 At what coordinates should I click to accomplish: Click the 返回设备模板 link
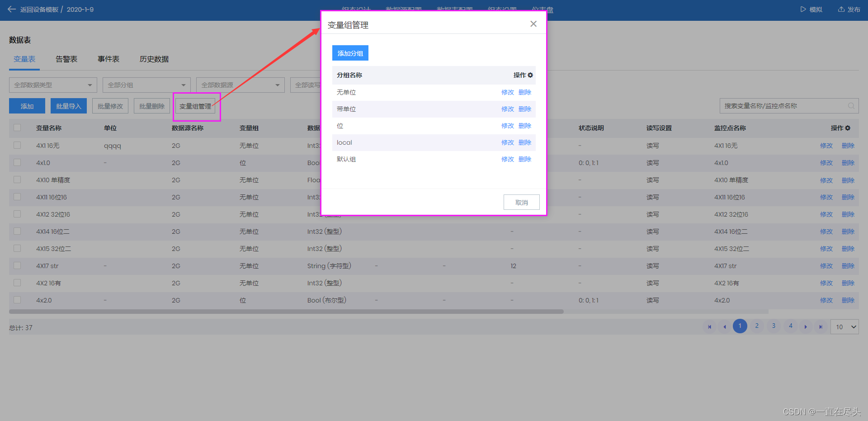pyautogui.click(x=39, y=9)
